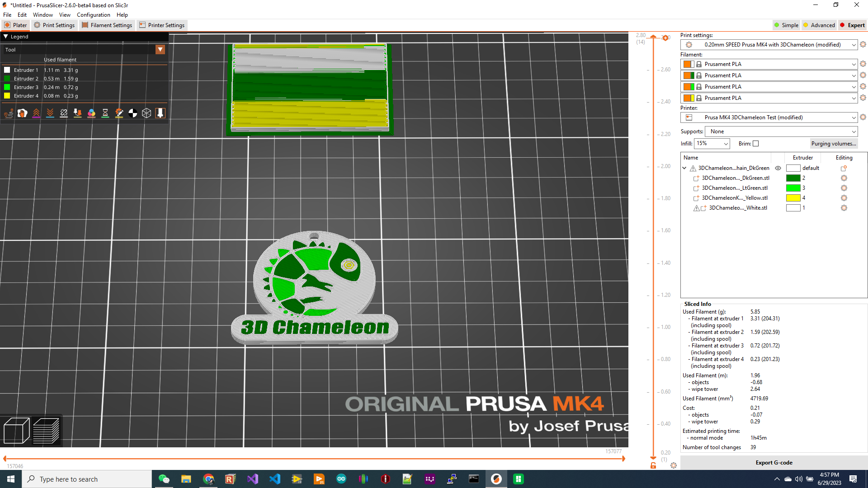Toggle Shells visibility cube icon
868x488 pixels.
(146, 113)
